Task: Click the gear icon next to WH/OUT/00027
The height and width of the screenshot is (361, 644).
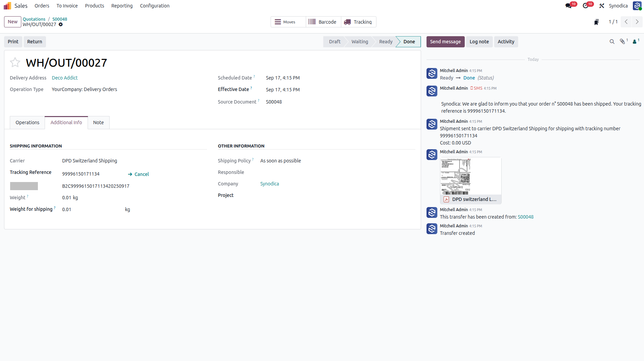Action: pos(61,24)
